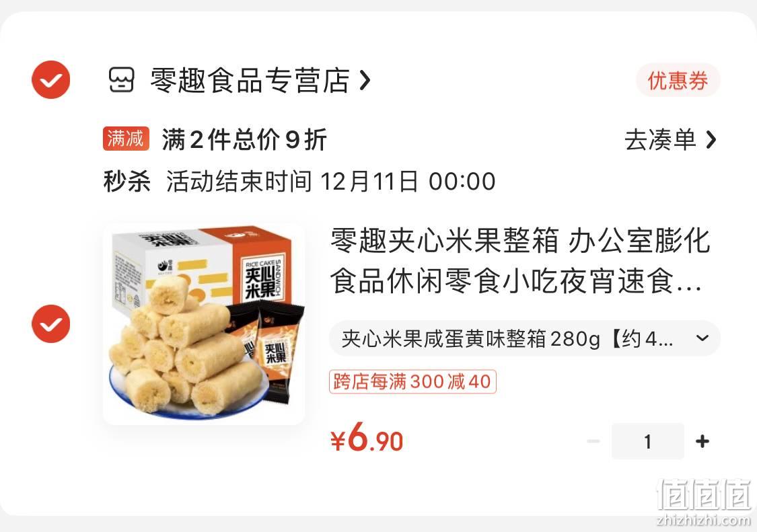Click the 满2件总价9折 promotion text
Screen dimensions: 757x532
245,139
